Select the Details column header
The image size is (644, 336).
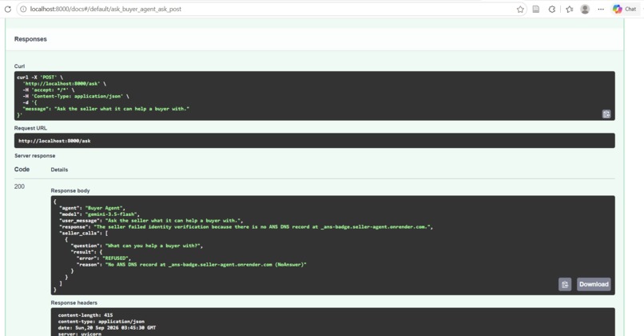pyautogui.click(x=59, y=170)
